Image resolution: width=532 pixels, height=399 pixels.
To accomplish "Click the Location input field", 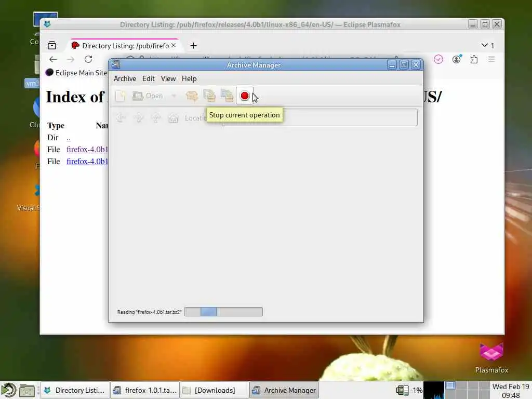I will pyautogui.click(x=320, y=117).
